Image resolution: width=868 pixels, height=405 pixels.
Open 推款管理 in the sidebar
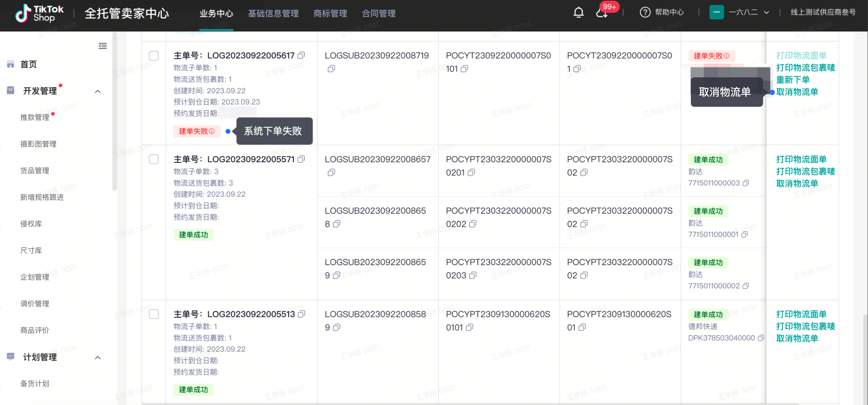point(35,117)
